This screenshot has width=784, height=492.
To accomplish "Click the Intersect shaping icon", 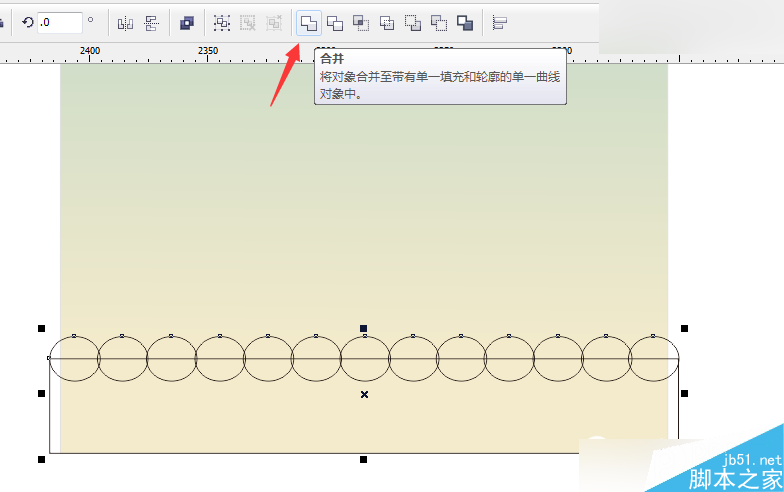I will (x=360, y=23).
